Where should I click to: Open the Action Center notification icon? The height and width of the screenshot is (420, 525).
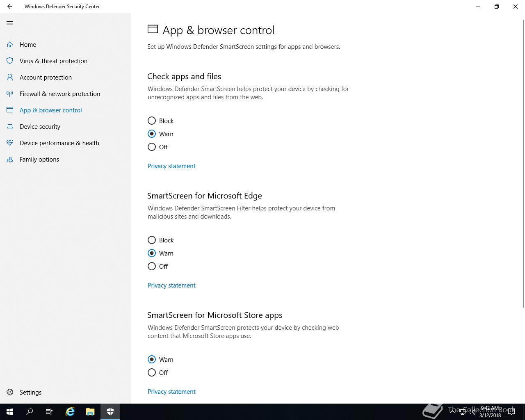511,412
